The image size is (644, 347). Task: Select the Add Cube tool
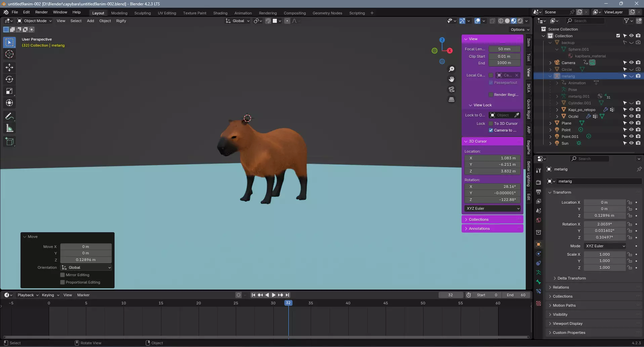tap(9, 142)
